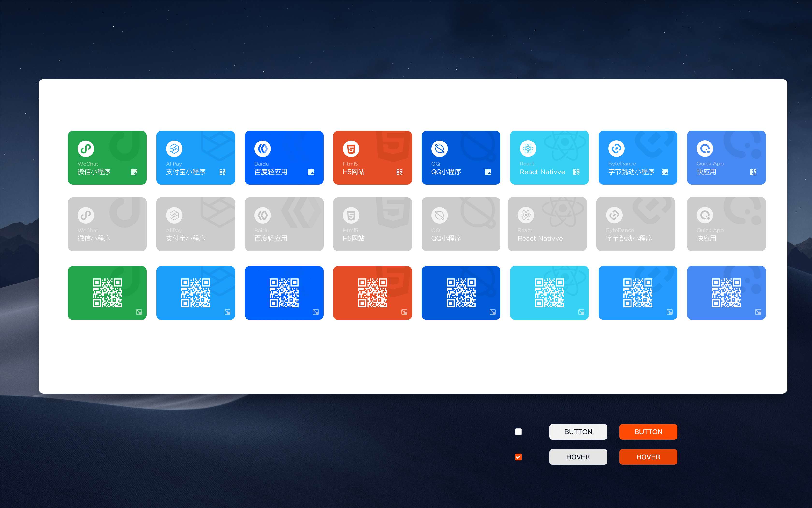
Task: Show QR code for cyan React Nativve card
Action: pyautogui.click(x=576, y=172)
